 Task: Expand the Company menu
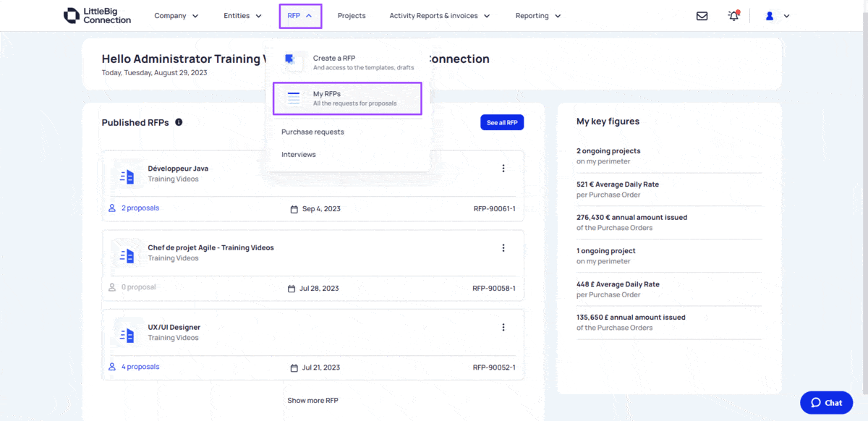176,16
